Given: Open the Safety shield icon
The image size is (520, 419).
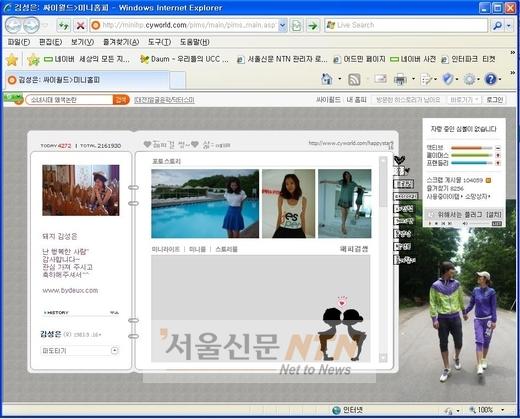Looking at the screenshot, I should pyautogui.click(x=448, y=79).
